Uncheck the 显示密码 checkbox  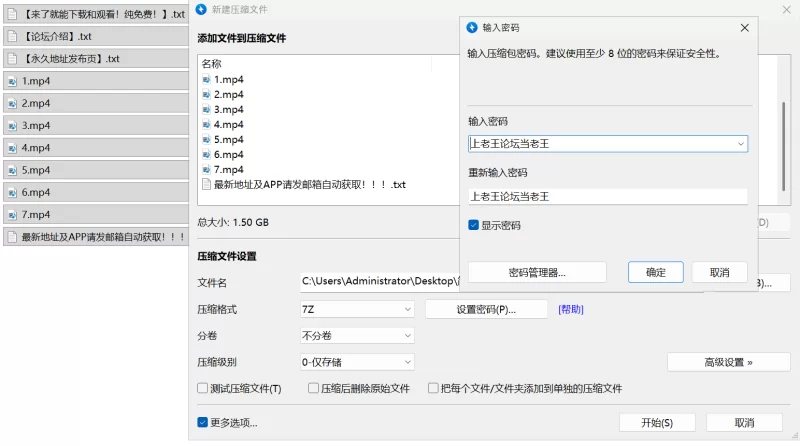[x=473, y=225]
